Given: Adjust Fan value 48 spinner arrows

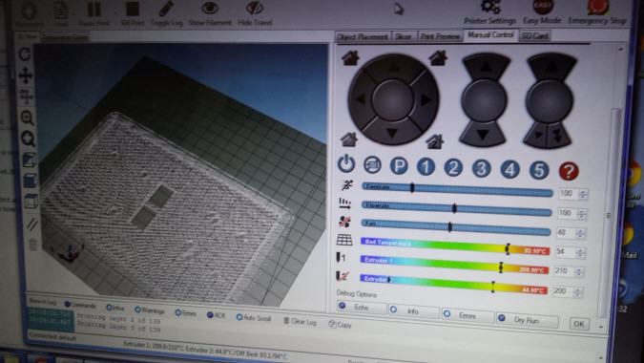Looking at the screenshot, I should click(580, 233).
